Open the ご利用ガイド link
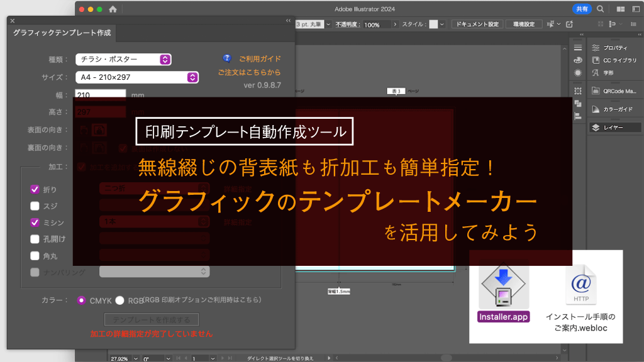The image size is (644, 362). pyautogui.click(x=261, y=58)
